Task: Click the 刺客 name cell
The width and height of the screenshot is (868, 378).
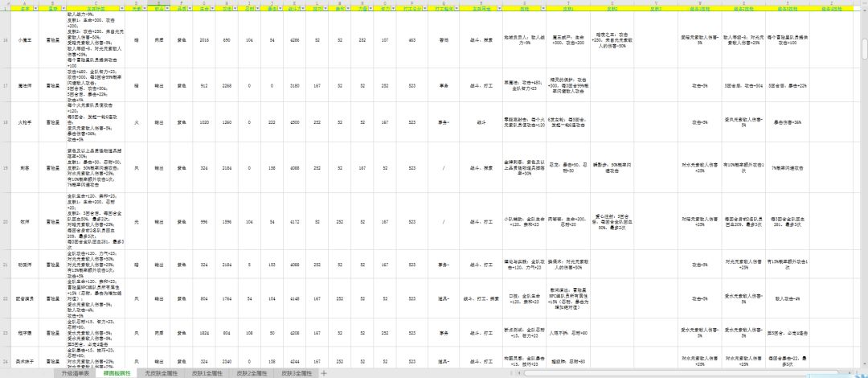Action: coord(24,167)
